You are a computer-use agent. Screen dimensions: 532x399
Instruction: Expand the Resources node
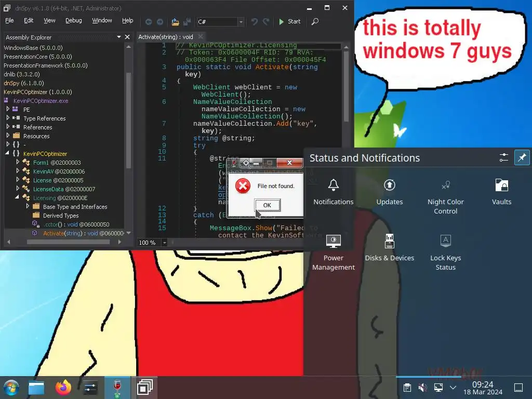pyautogui.click(x=8, y=136)
